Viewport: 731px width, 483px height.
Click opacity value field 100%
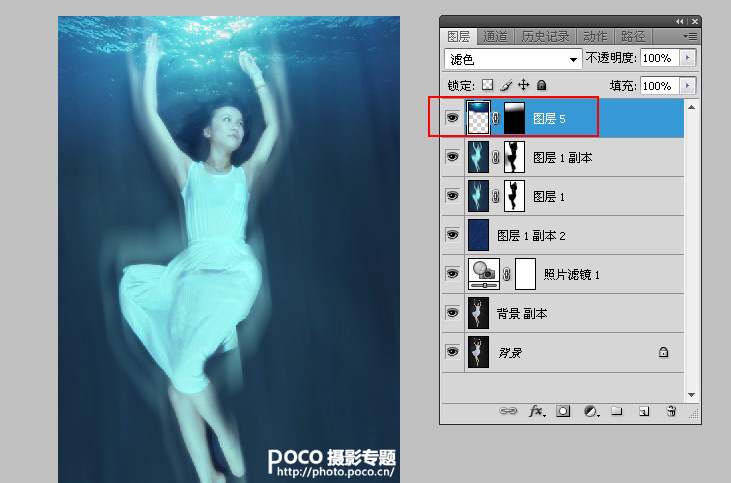(x=660, y=58)
